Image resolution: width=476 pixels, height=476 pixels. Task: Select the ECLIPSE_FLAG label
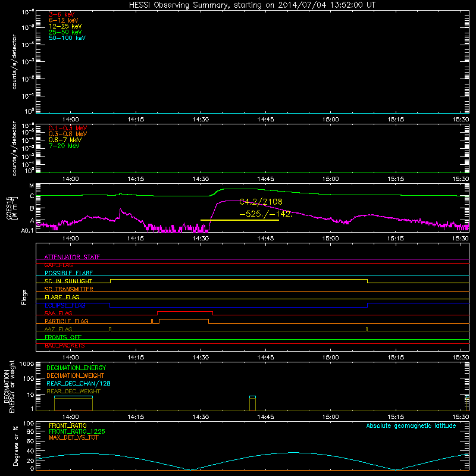[x=65, y=305]
